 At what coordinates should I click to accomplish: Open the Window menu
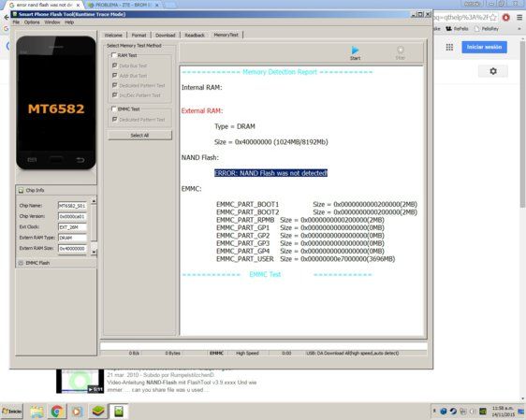tap(52, 22)
